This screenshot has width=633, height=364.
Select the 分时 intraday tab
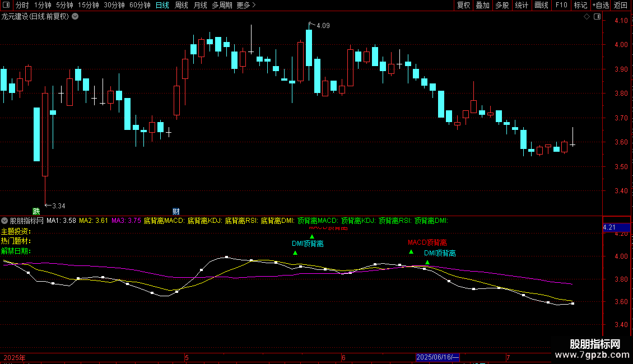point(22,5)
